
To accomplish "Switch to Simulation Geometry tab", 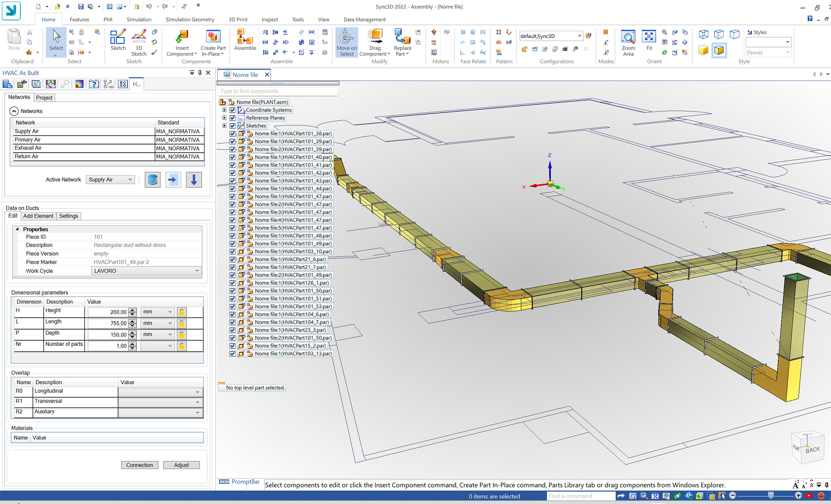I will 190,19.
